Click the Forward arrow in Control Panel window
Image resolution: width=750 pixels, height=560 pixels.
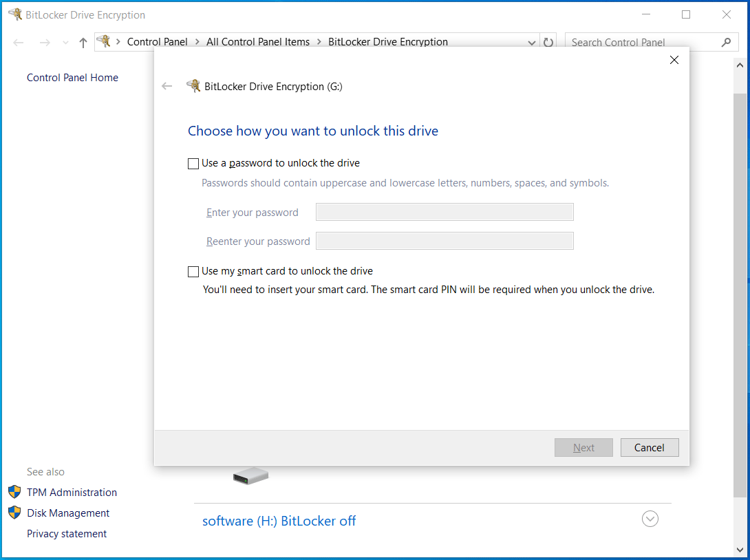[x=45, y=43]
